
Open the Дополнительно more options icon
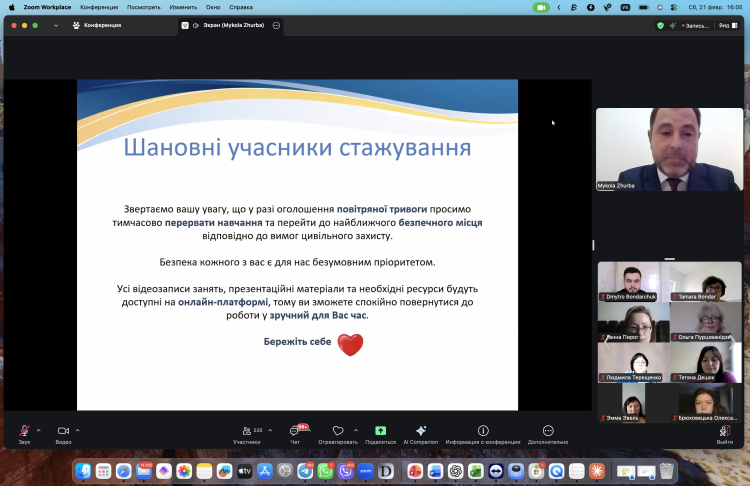coord(548,431)
